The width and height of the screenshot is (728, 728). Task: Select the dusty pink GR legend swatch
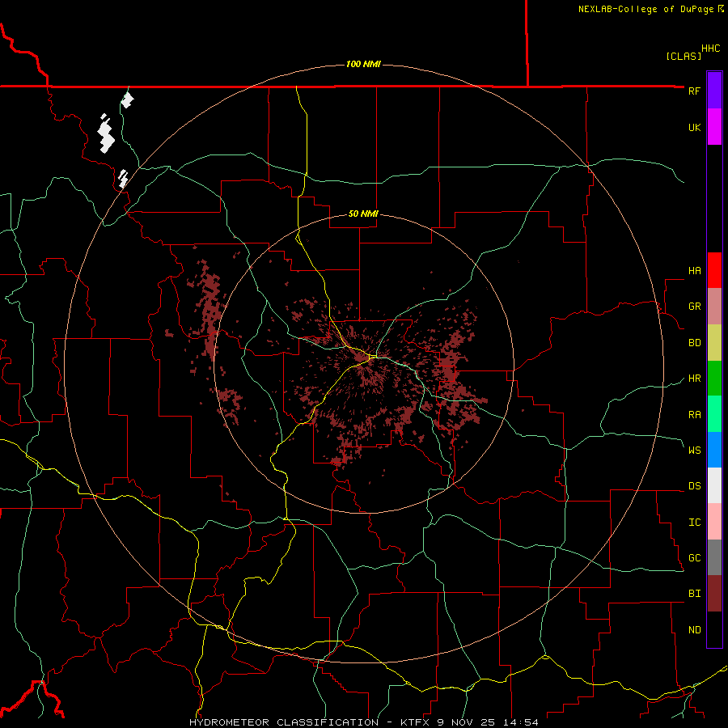(x=714, y=306)
